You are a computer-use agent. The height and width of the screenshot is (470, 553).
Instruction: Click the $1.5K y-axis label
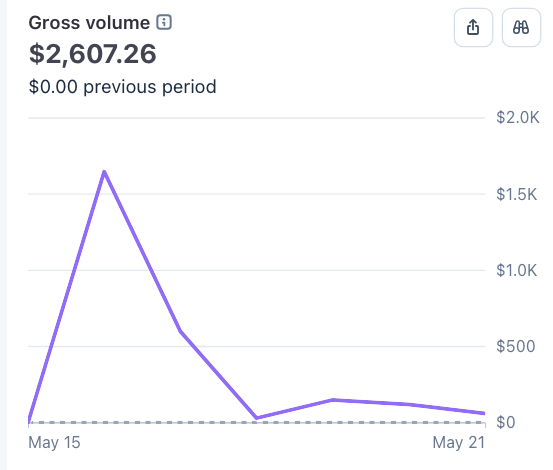pos(517,194)
